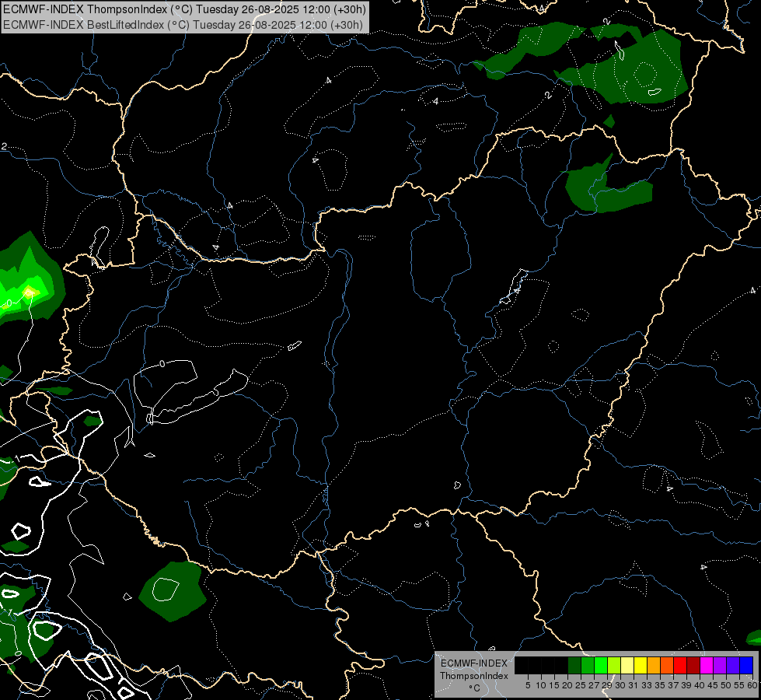Viewport: 761px width, 700px height.
Task: Click the dark red 39–40 legend swatch
Action: pyautogui.click(x=693, y=665)
